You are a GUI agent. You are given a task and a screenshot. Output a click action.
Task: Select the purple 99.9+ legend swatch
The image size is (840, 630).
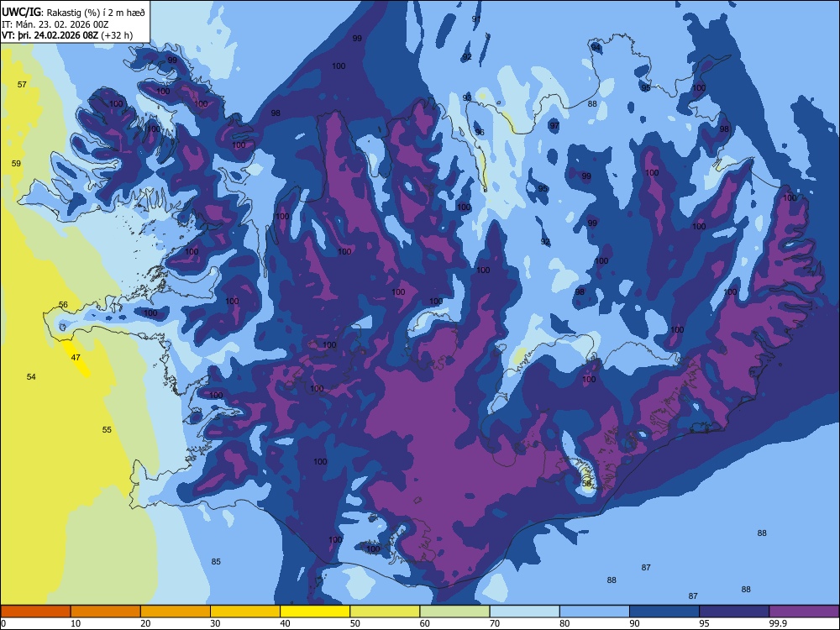pos(804,612)
